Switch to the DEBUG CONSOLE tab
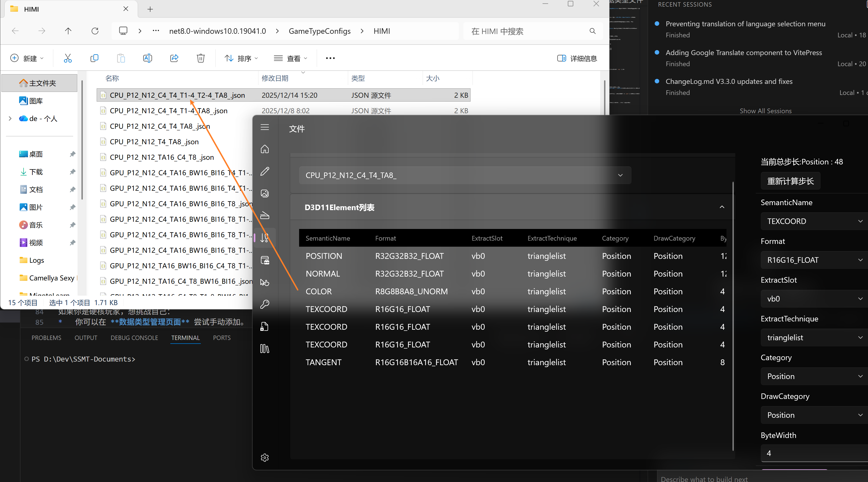Viewport: 868px width, 482px height. (x=134, y=338)
